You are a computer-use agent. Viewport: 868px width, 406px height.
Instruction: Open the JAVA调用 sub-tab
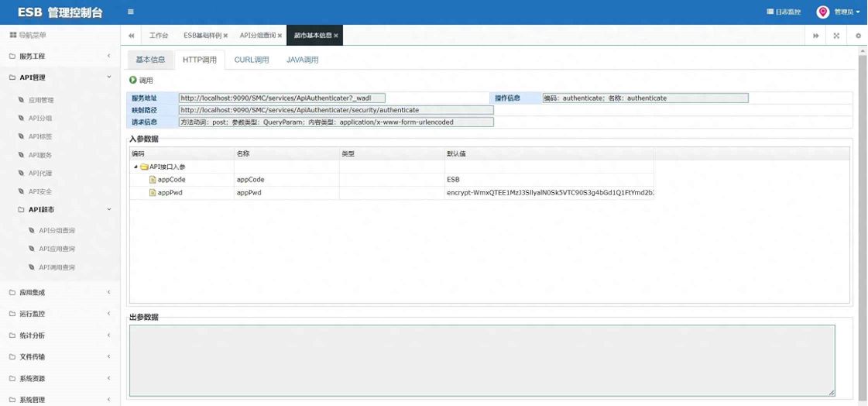302,60
